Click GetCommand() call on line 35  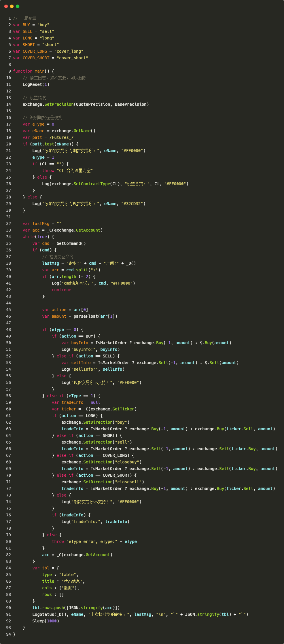coord(71,243)
